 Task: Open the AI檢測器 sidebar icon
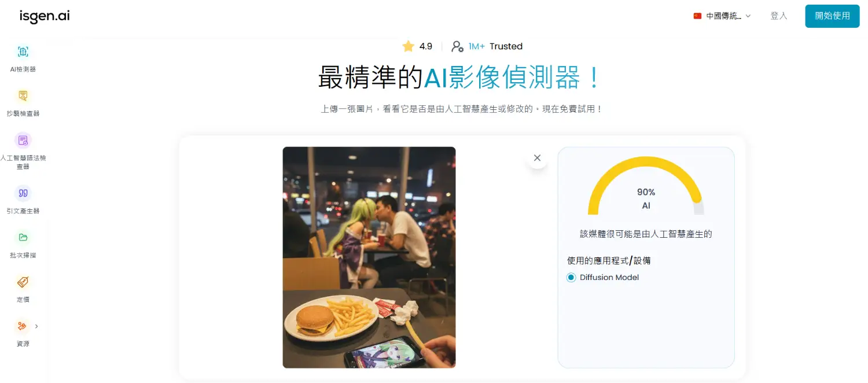[23, 51]
